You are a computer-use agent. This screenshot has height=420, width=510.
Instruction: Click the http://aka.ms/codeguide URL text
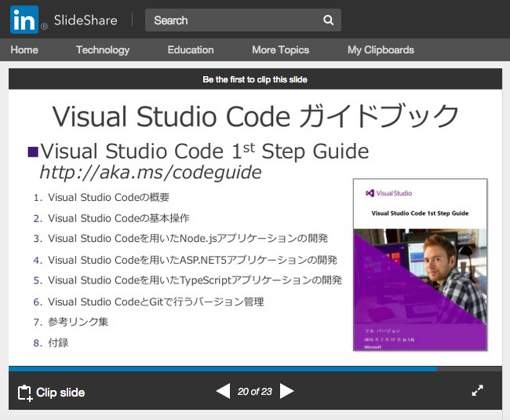[151, 172]
